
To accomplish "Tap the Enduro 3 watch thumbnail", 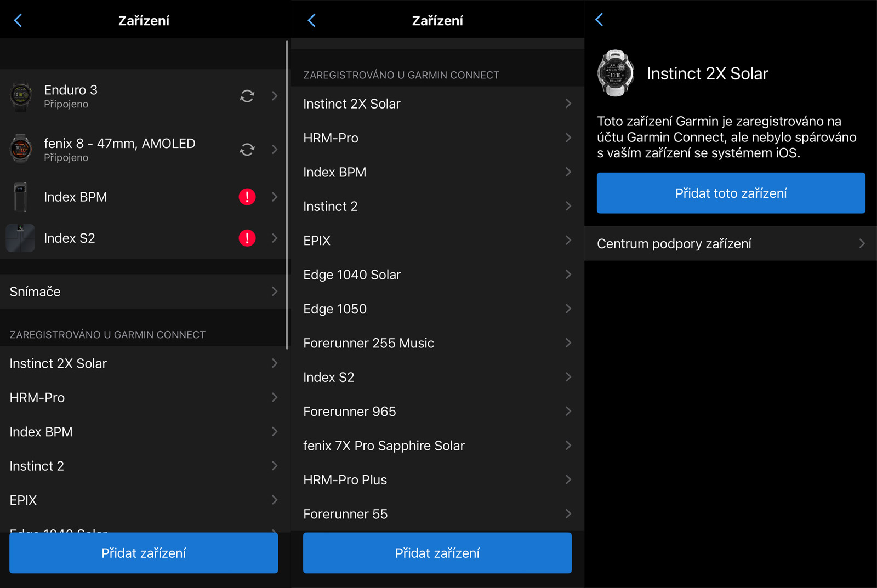I will point(21,96).
